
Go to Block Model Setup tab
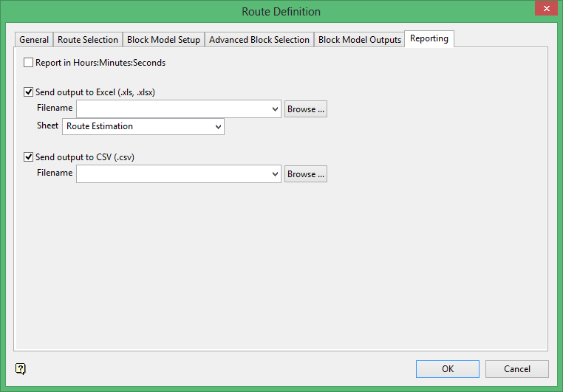coord(163,40)
